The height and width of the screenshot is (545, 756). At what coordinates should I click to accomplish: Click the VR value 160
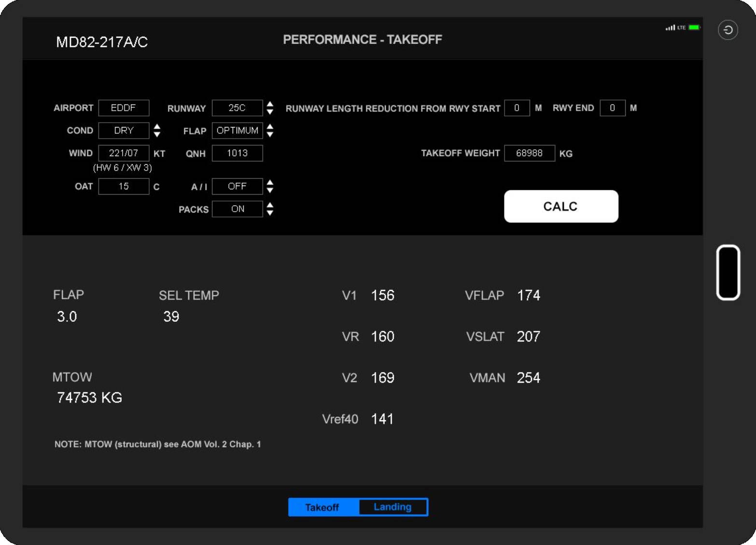(x=382, y=336)
